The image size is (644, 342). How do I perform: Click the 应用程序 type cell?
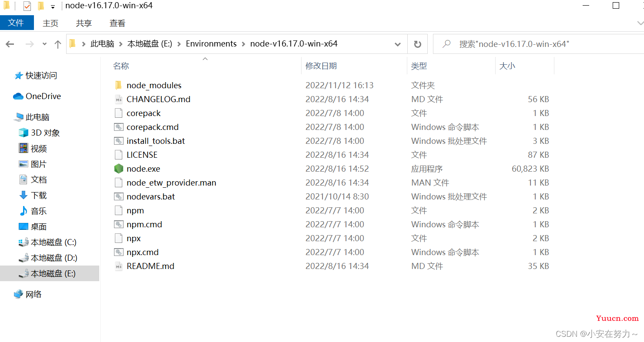point(427,169)
